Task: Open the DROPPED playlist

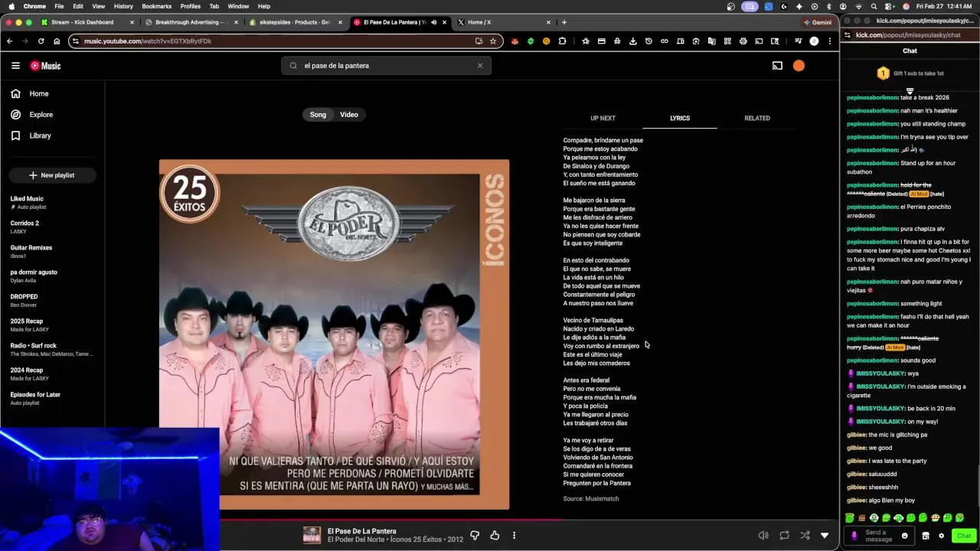Action: pos(24,300)
